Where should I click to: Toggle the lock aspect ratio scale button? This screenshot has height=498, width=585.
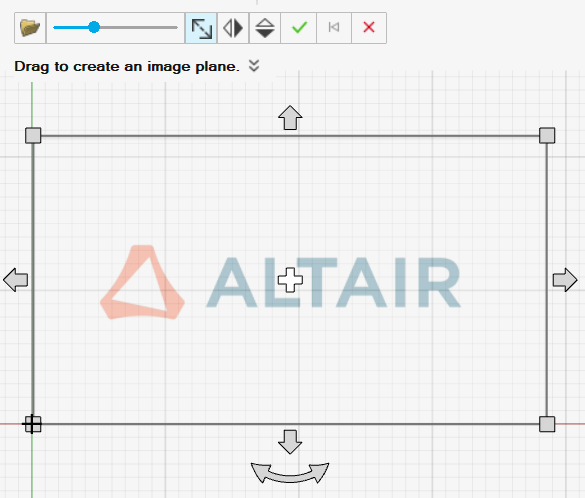pos(201,28)
